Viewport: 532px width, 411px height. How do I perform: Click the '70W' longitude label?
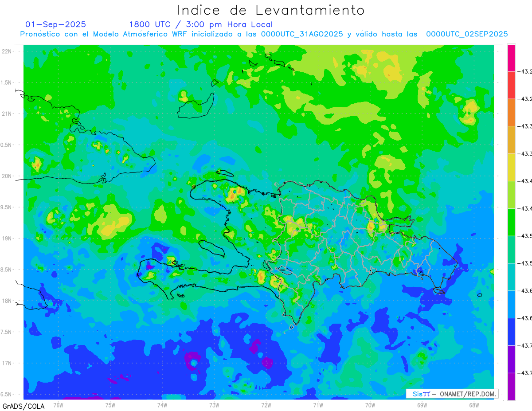(x=370, y=405)
